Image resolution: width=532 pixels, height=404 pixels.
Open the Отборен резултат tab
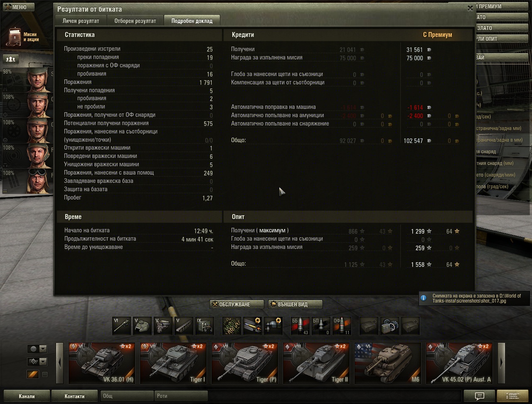135,21
